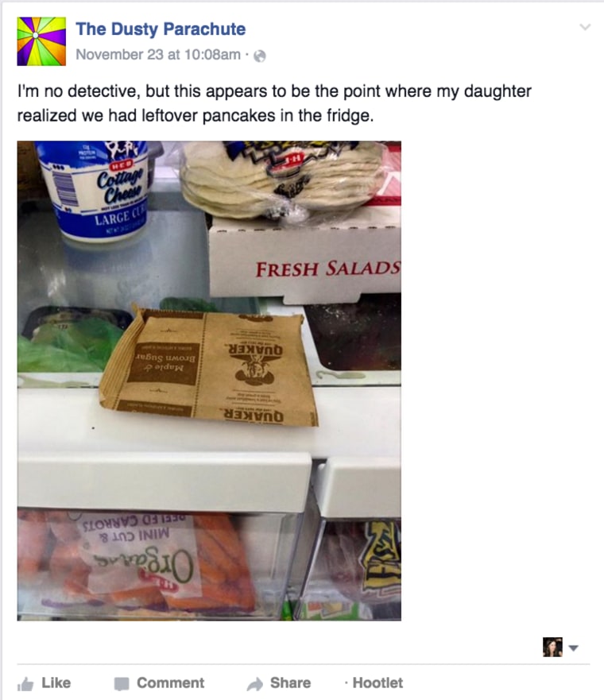Click the thumbs-up Like icon

[25, 683]
